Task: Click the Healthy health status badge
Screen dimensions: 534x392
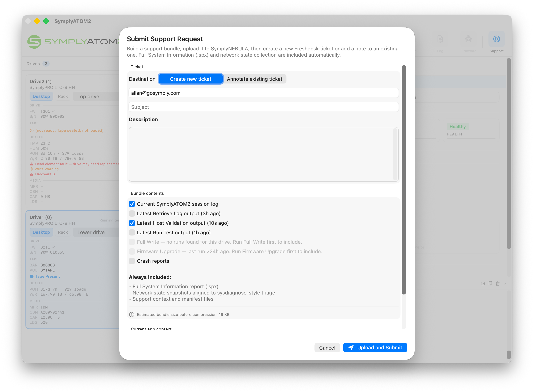Action: tap(457, 127)
